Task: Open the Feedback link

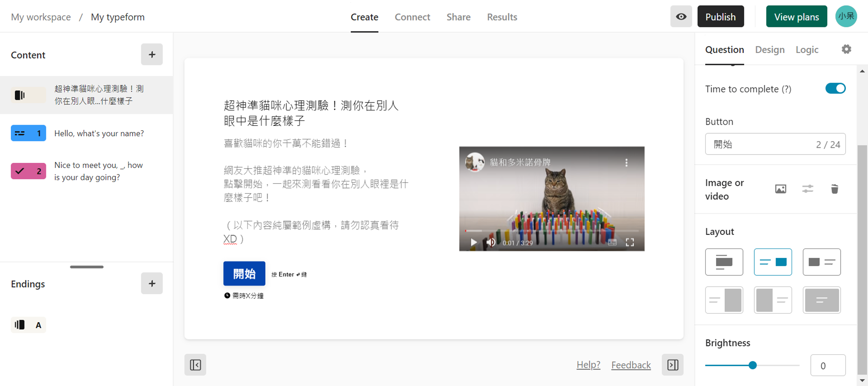Action: coord(631,365)
